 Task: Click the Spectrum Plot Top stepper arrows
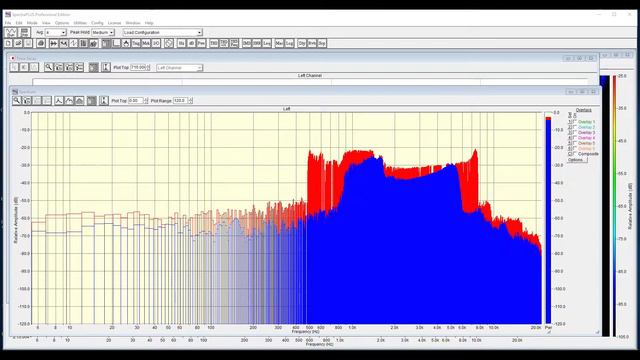click(146, 100)
